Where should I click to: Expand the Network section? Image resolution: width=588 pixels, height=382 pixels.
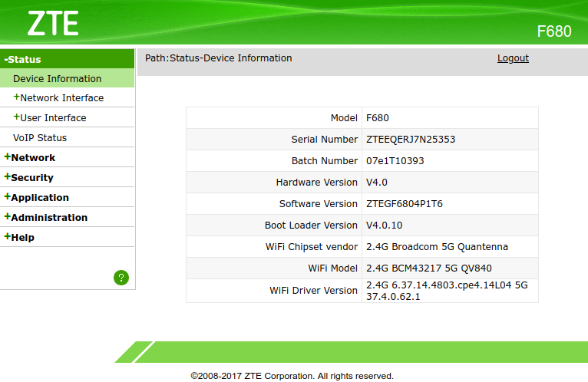point(30,157)
